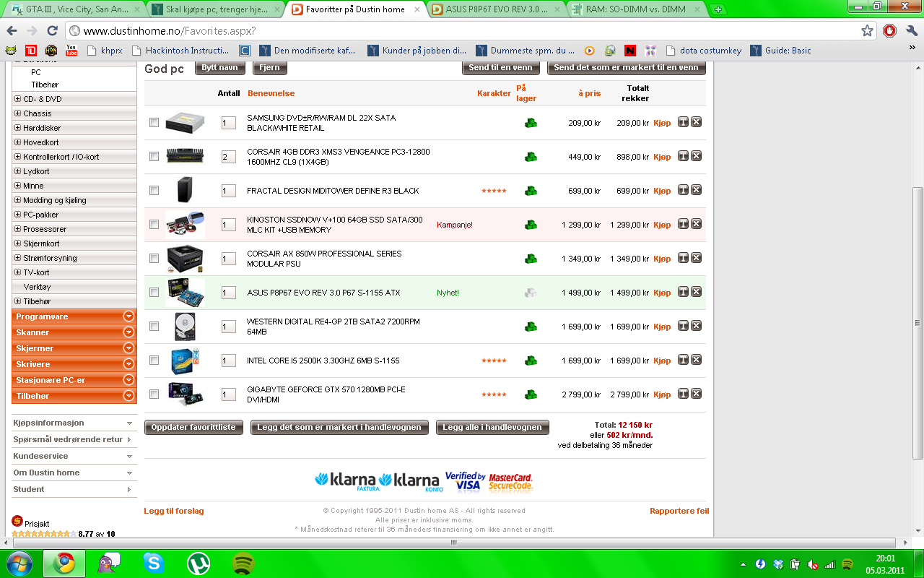Expand the CD- & DVD category
This screenshot has height=578, width=924.
tap(17, 99)
